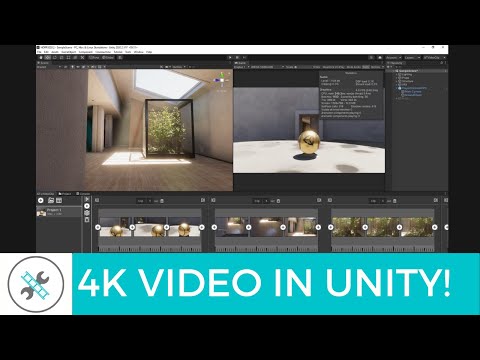Click the grid snapping toolbar icon

(x=120, y=58)
